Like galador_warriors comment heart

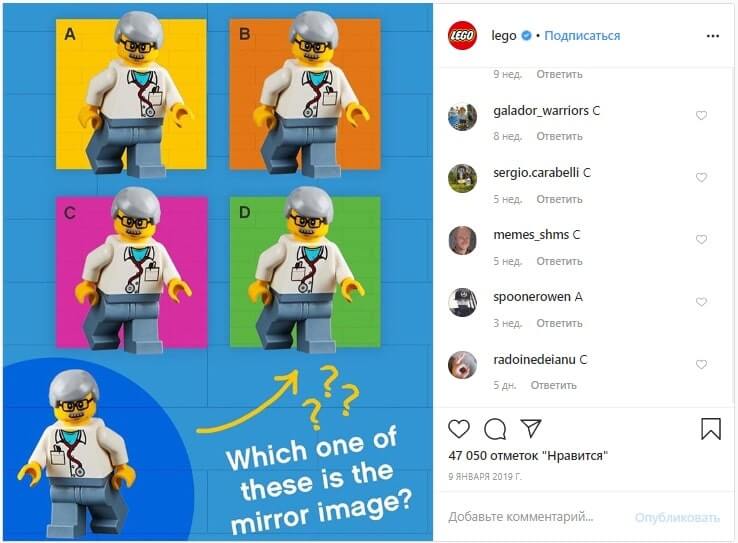pyautogui.click(x=701, y=115)
